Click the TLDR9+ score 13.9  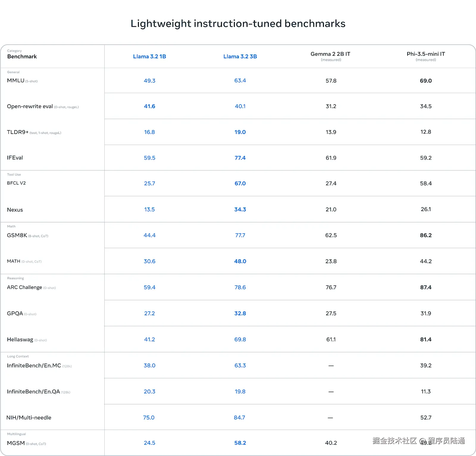pos(331,132)
